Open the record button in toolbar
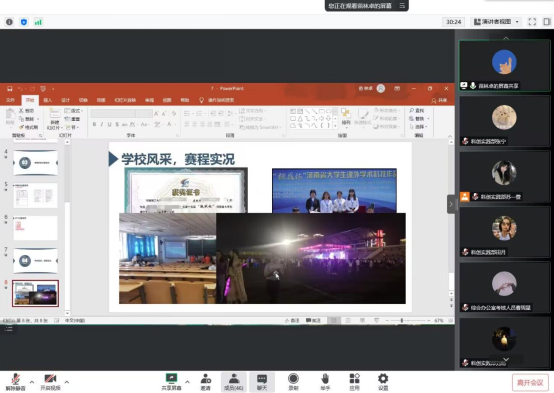Viewport: 554px width, 393px height. point(293,382)
